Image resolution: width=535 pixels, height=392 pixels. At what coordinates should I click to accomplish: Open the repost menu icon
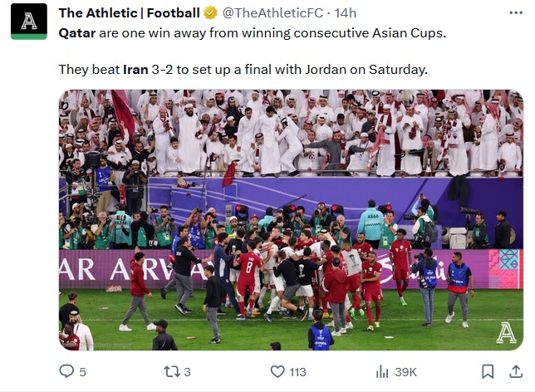tap(170, 371)
